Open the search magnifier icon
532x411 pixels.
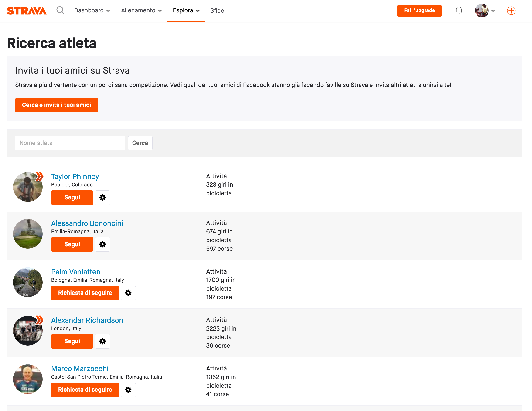point(60,10)
